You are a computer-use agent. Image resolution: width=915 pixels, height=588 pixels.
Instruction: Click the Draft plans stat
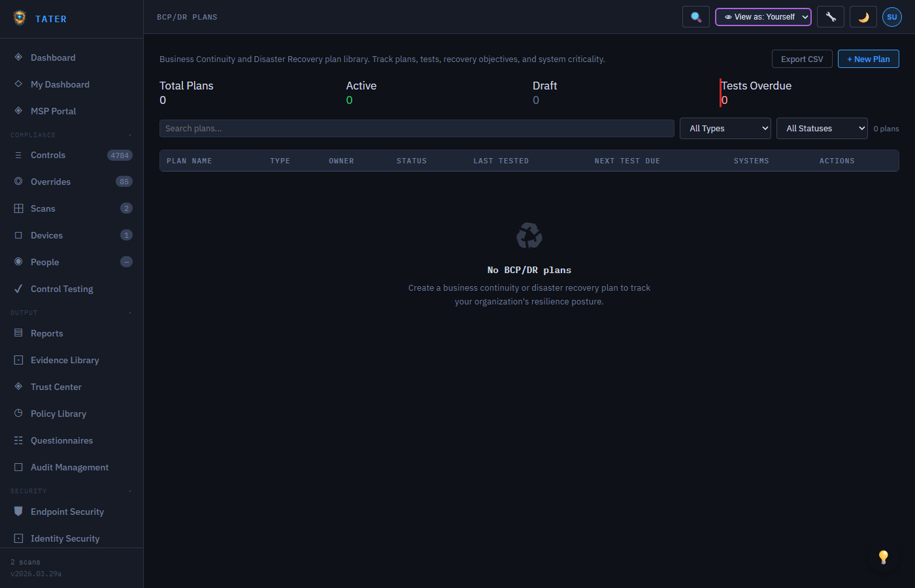click(622, 93)
